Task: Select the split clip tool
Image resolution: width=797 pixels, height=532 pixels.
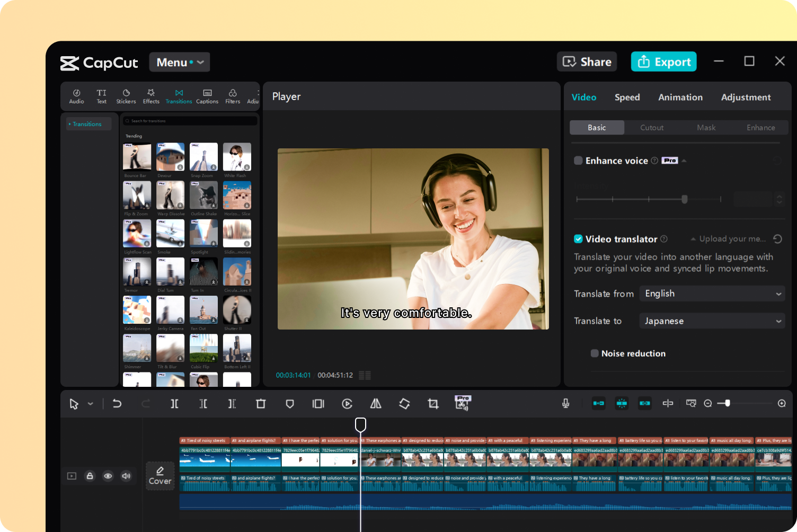Action: [174, 404]
